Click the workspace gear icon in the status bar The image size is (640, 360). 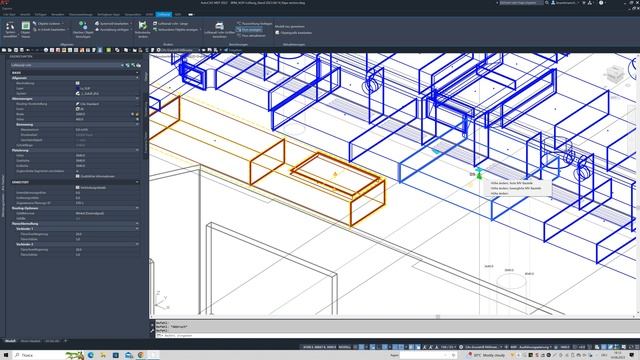click(461, 347)
